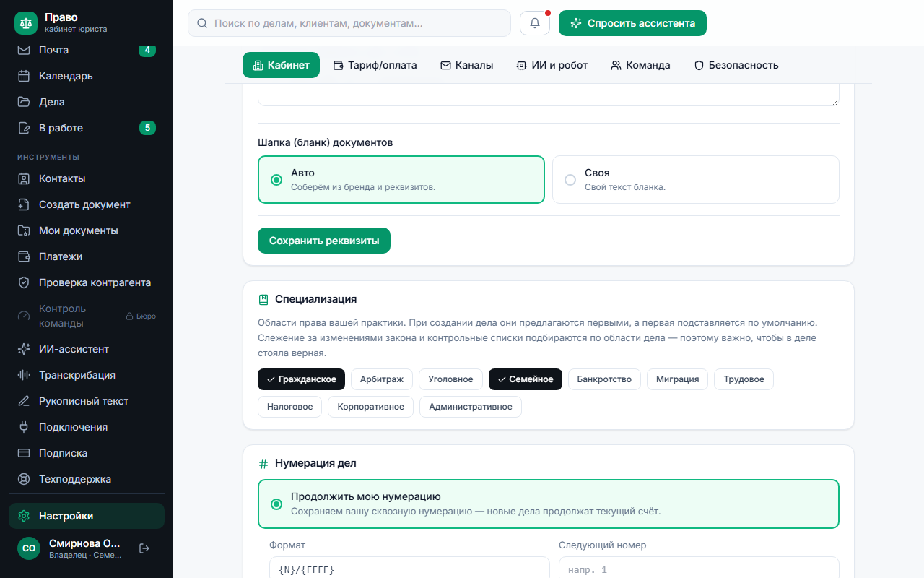Click the Контакты icon in sidebar
The width and height of the screenshot is (924, 578).
tap(24, 178)
